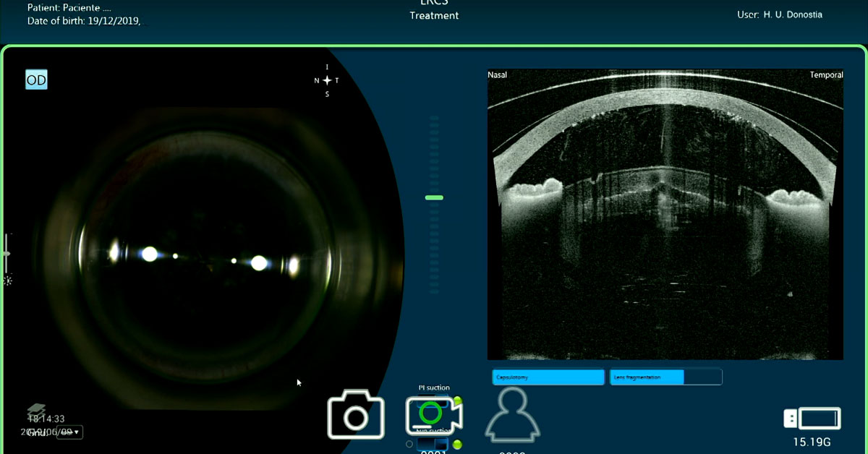Image resolution: width=868 pixels, height=454 pixels.
Task: Open the Grid dropdown selector
Action: (x=70, y=432)
